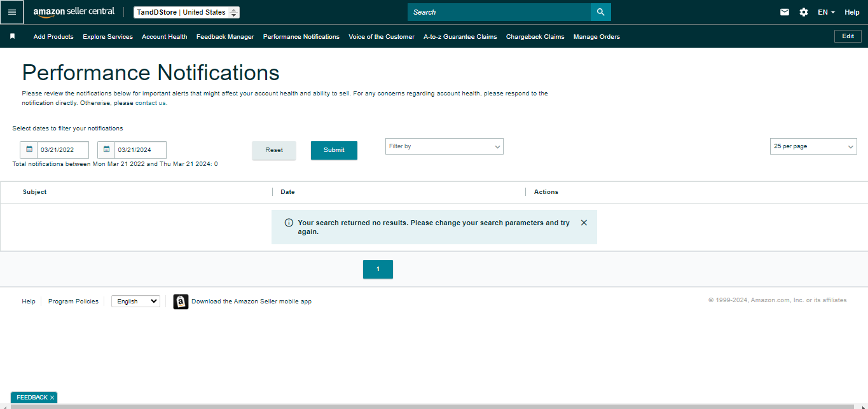Screen dimensions: 868x409
Task: Click the info icon in the alert
Action: tap(289, 223)
